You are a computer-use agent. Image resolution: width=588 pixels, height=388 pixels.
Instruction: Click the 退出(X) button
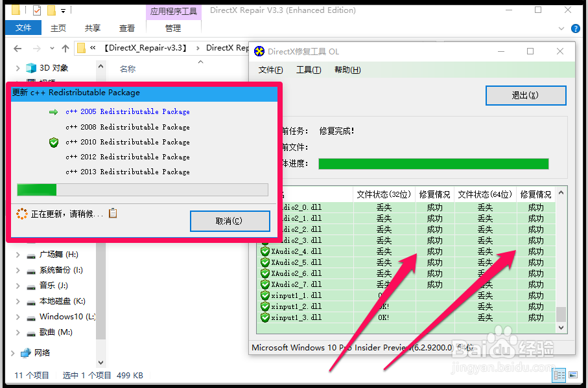[526, 95]
